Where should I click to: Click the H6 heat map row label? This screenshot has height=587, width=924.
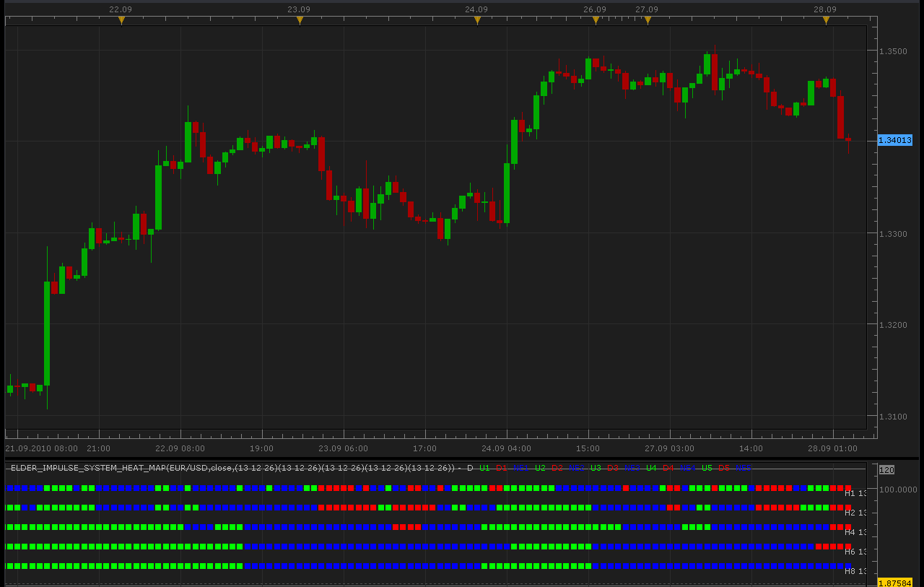[855, 552]
